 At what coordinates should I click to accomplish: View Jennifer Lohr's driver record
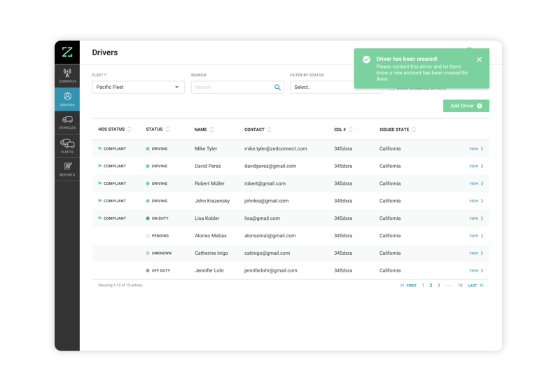tap(476, 271)
